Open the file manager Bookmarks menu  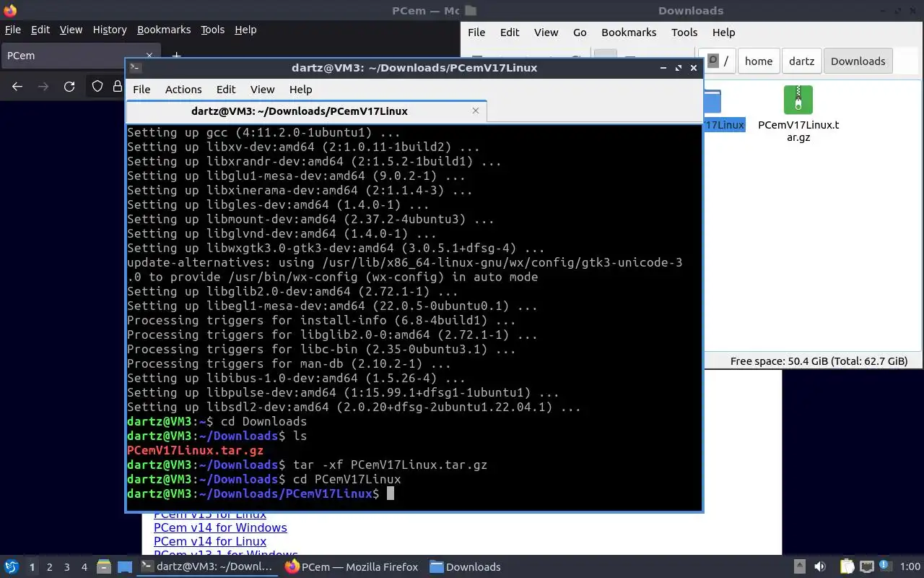(629, 32)
